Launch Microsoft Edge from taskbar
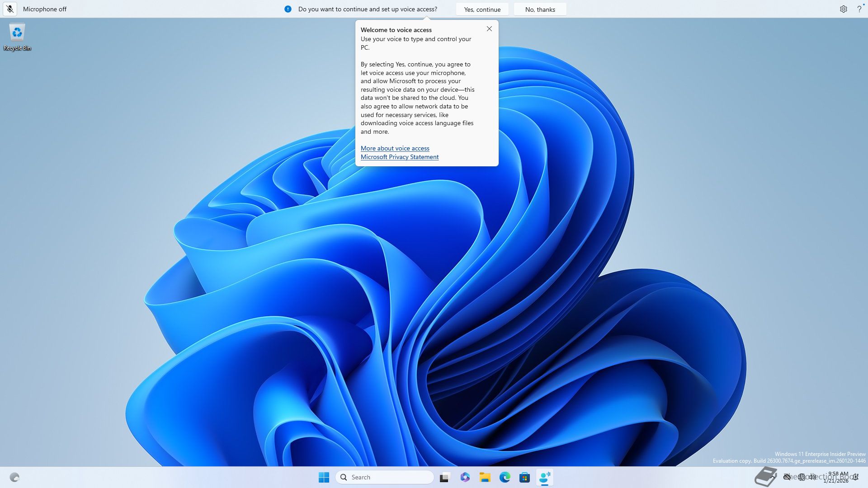This screenshot has height=488, width=868. click(x=505, y=477)
